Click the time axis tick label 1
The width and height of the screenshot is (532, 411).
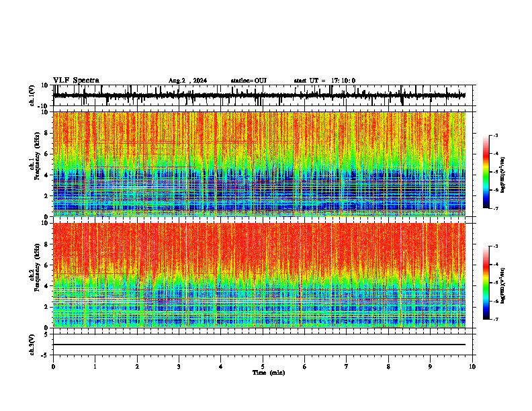click(x=95, y=367)
